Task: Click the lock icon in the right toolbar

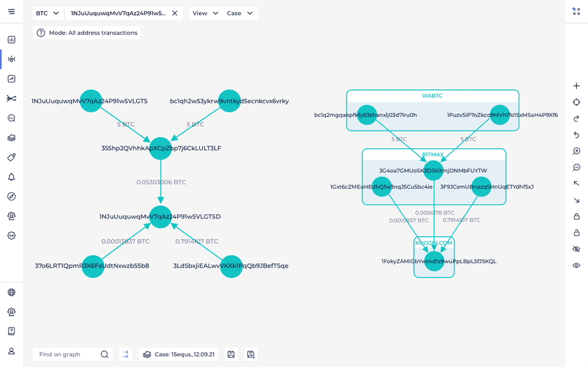Action: [x=576, y=216]
